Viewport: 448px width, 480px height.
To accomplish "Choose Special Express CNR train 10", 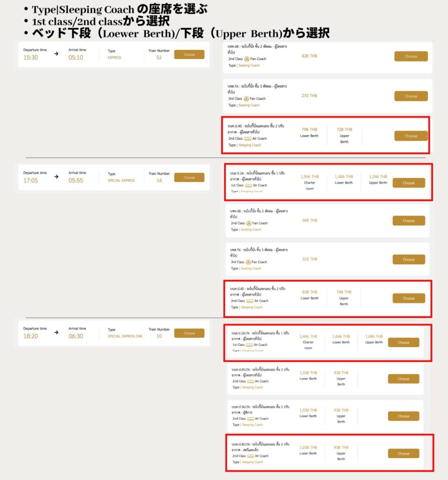I will 189,333.
